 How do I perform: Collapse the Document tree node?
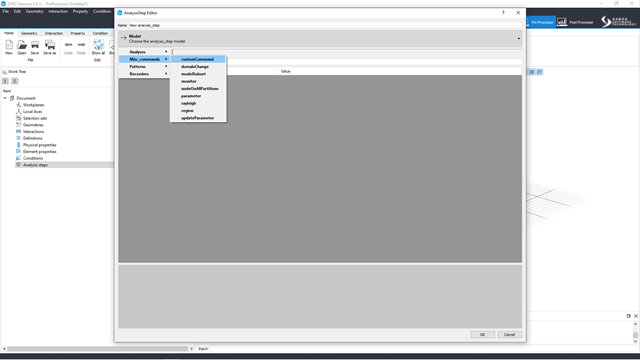pyautogui.click(x=5, y=98)
